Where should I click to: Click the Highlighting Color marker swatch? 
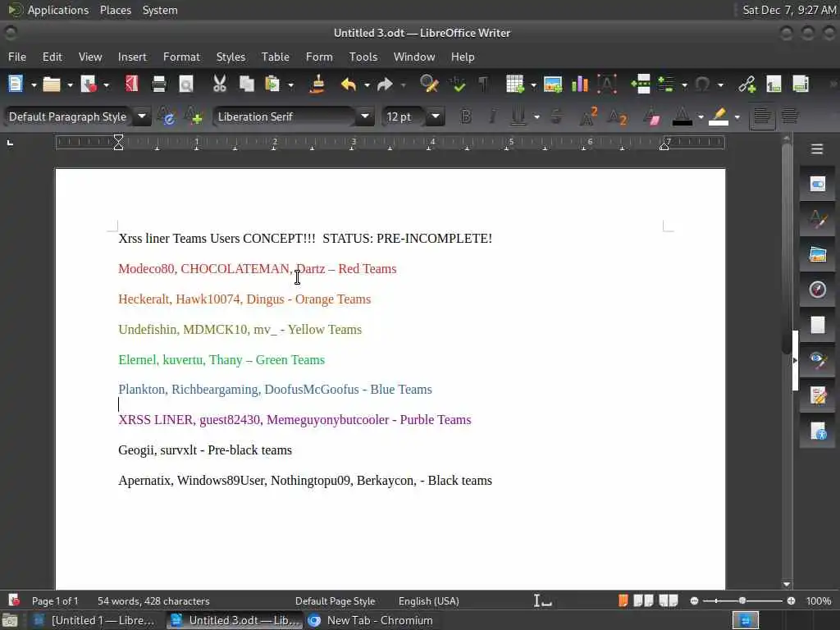tap(719, 116)
